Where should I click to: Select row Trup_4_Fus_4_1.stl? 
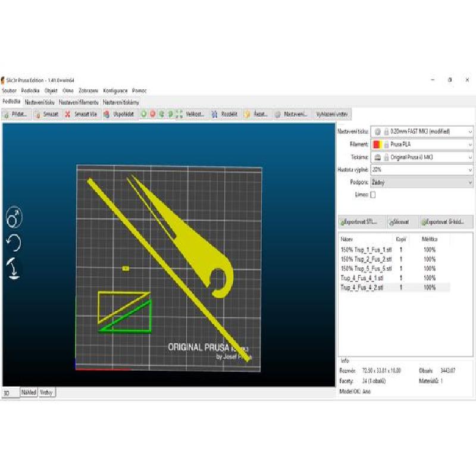pos(394,278)
